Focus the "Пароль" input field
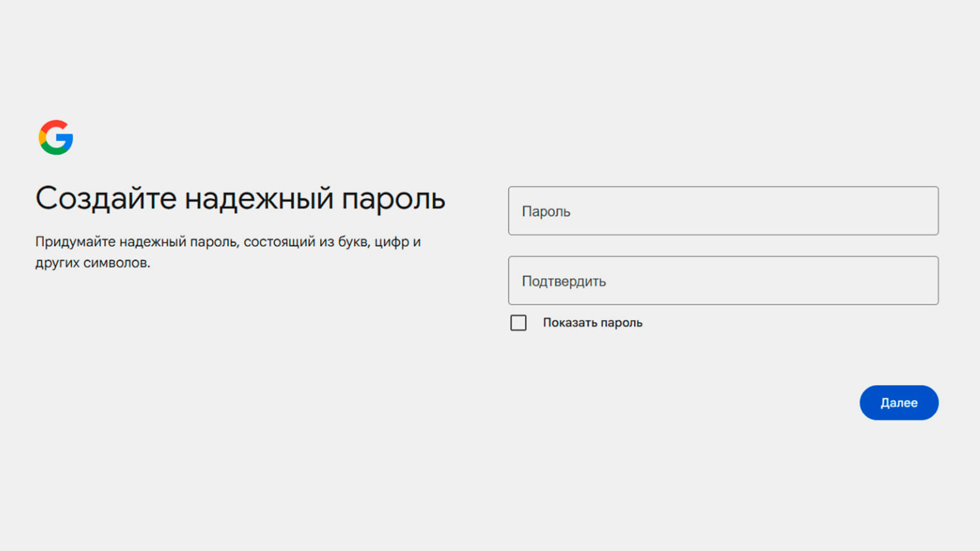Viewport: 980px width, 551px height. tap(723, 211)
